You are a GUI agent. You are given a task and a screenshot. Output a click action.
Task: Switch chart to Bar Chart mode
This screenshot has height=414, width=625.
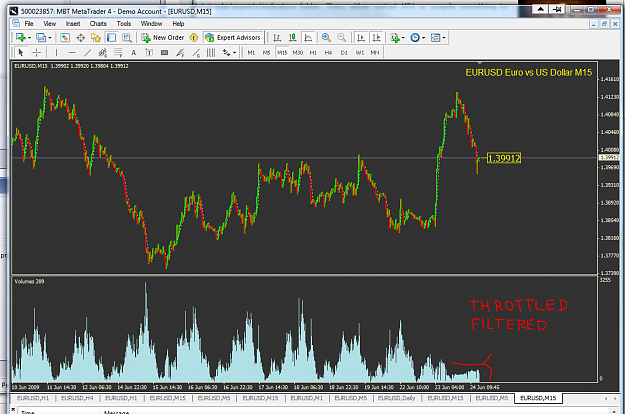277,37
